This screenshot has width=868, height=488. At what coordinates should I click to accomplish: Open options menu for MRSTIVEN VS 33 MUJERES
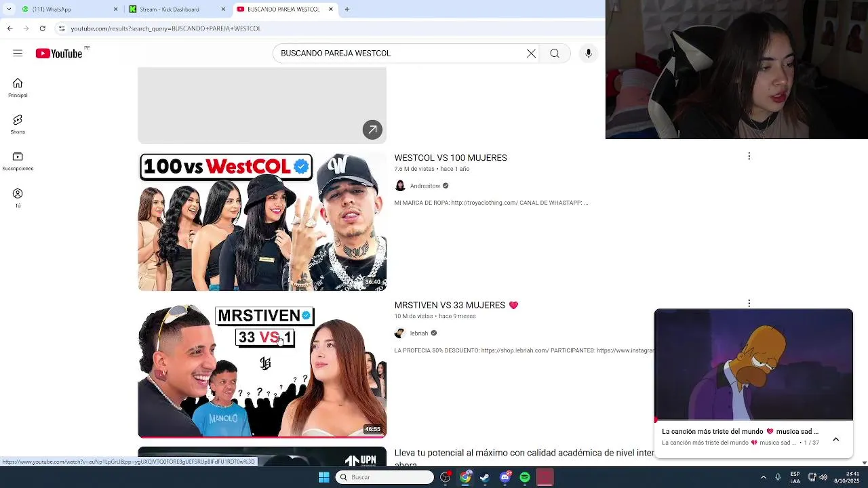coord(749,303)
